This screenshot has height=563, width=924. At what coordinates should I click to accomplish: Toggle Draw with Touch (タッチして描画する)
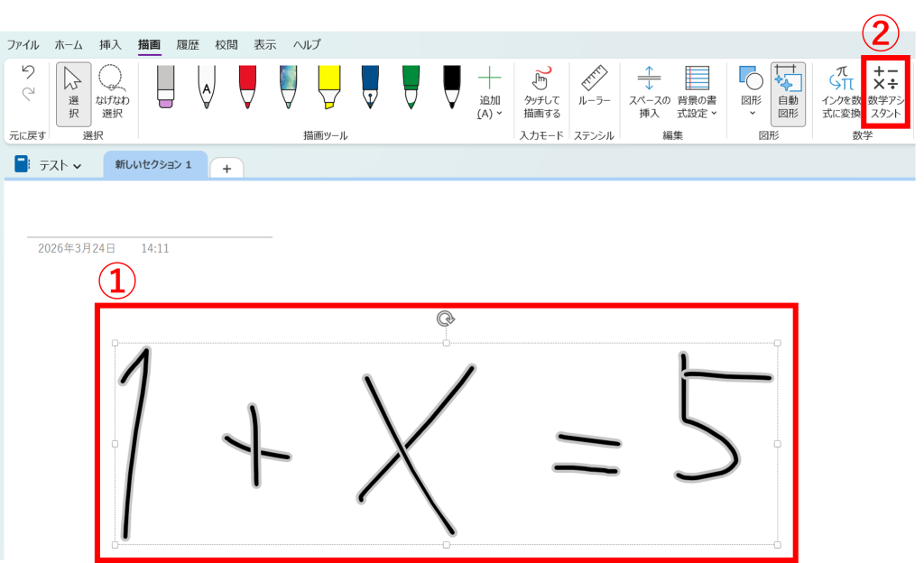pos(541,93)
